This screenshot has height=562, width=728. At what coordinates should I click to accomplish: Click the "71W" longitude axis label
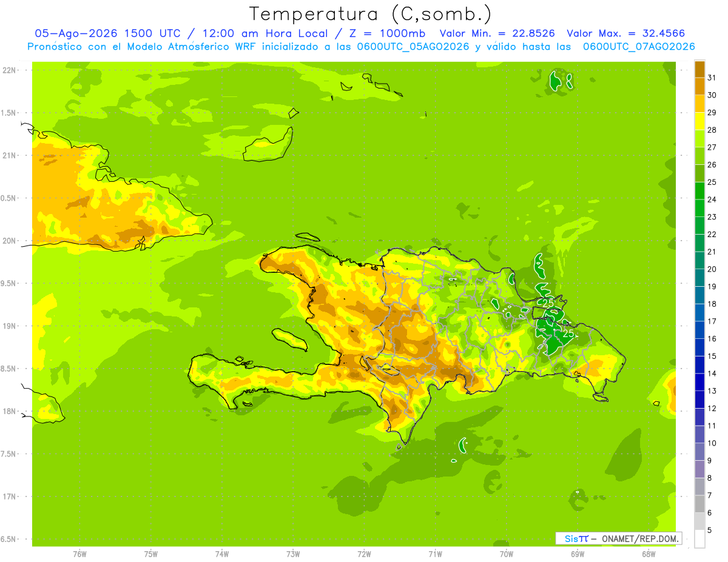(x=435, y=554)
